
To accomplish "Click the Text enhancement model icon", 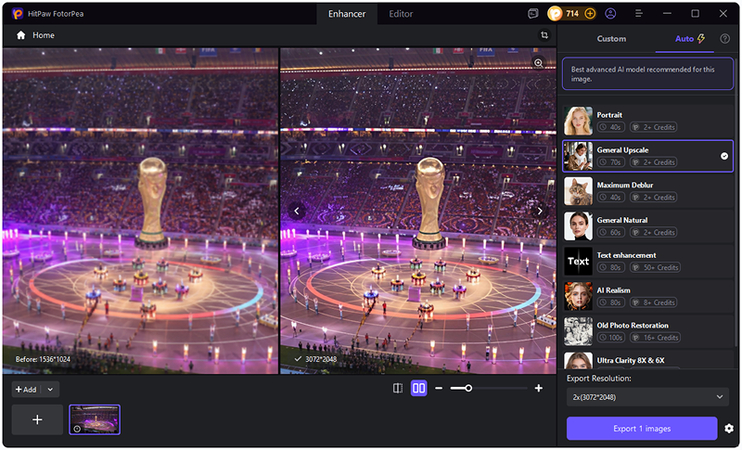I will click(578, 261).
